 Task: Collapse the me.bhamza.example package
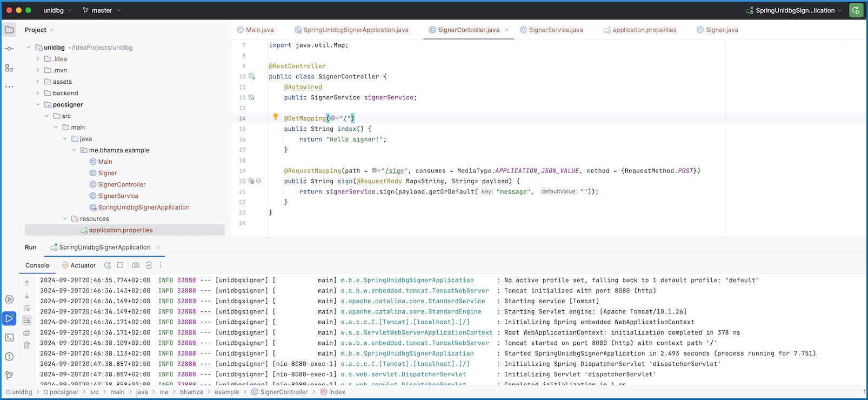click(74, 150)
